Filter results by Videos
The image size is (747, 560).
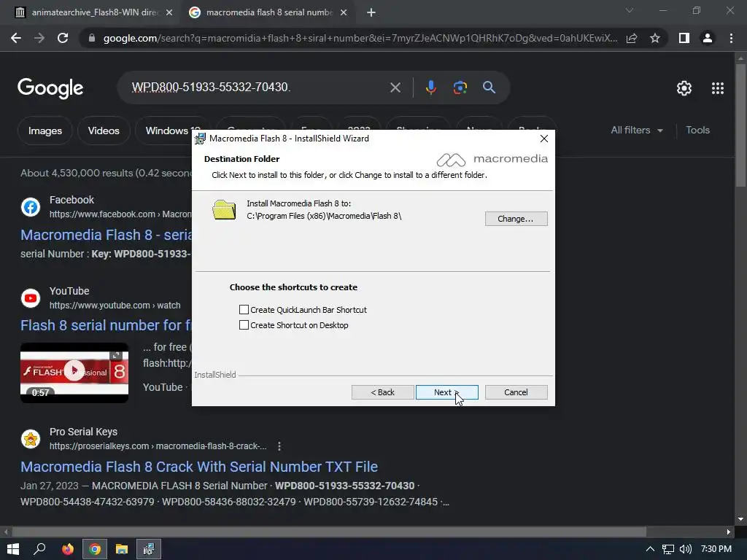(x=104, y=131)
